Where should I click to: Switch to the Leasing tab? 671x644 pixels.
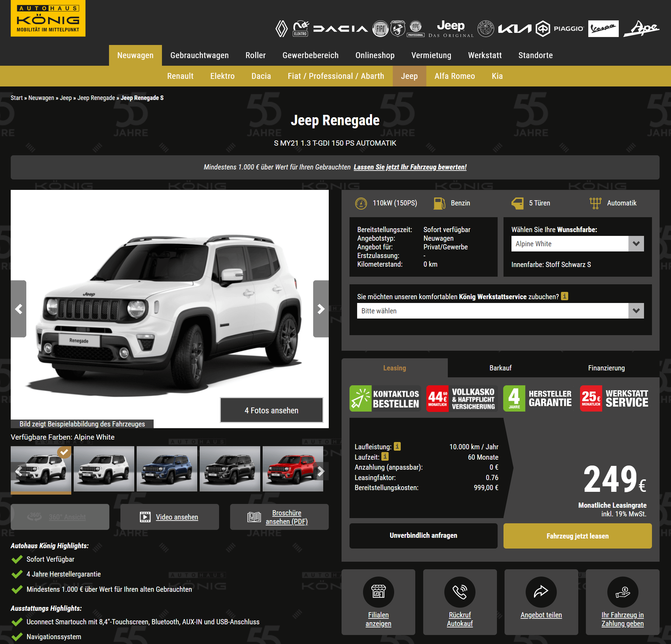tap(395, 368)
